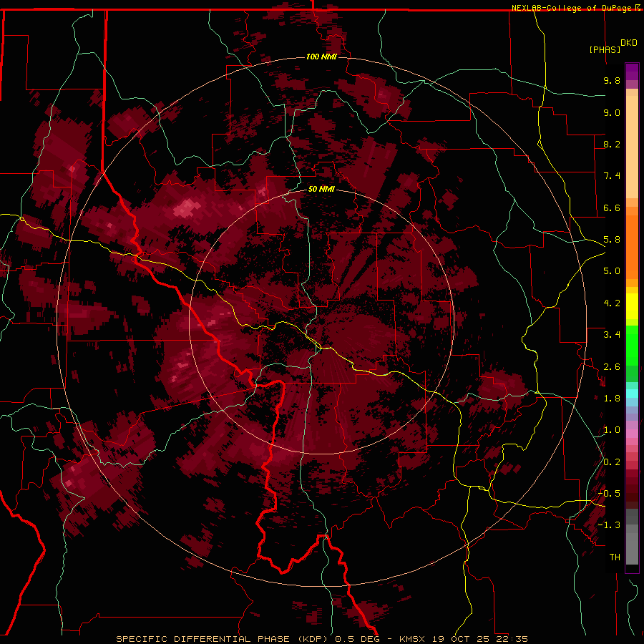Click the 50 NMI range ring label
The height and width of the screenshot is (644, 644).
321,189
